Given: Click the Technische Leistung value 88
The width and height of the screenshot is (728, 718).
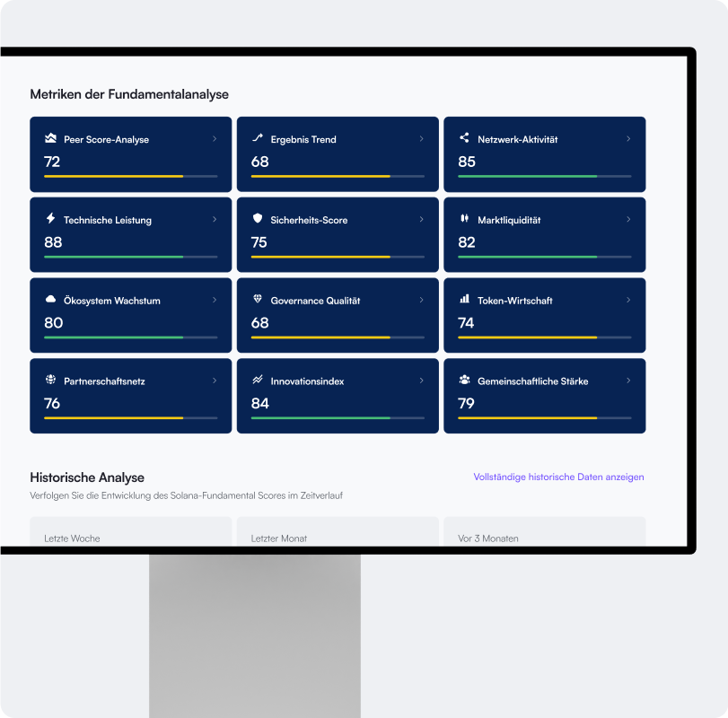Looking at the screenshot, I should click(x=53, y=242).
